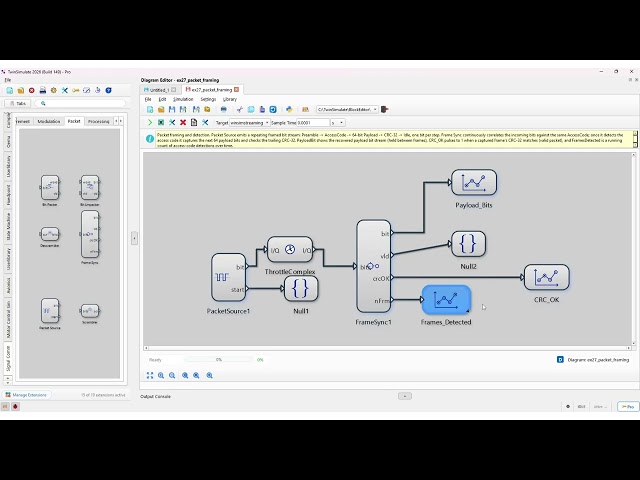Screen dimensions: 640x480
Task: Click the Pro button in status bar
Action: pos(628,407)
